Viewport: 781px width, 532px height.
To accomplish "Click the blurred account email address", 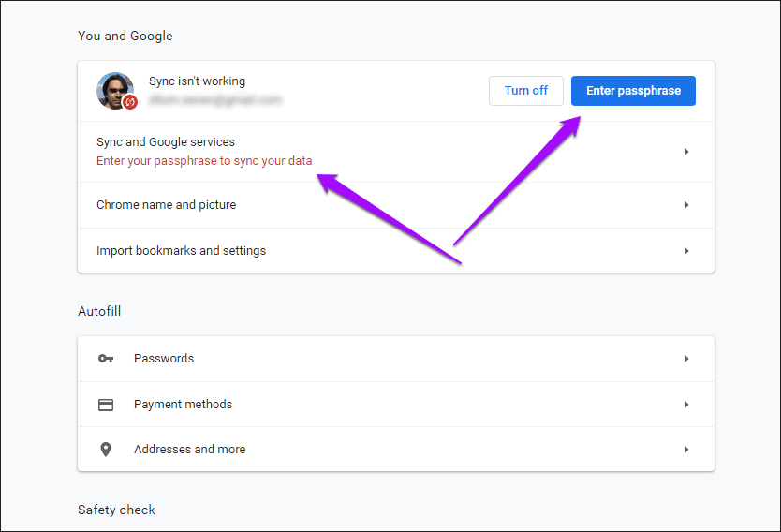I will coord(215,100).
